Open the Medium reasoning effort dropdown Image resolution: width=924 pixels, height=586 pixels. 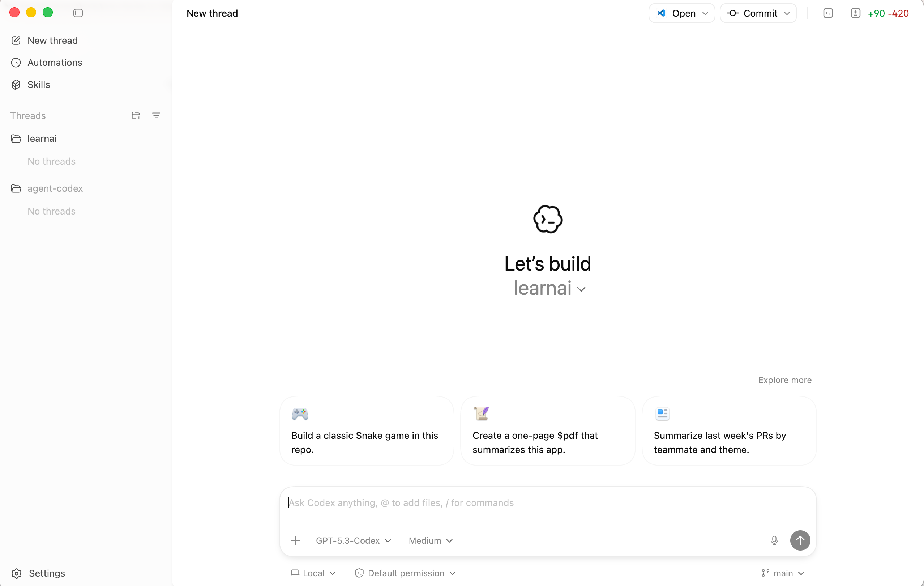pos(431,540)
